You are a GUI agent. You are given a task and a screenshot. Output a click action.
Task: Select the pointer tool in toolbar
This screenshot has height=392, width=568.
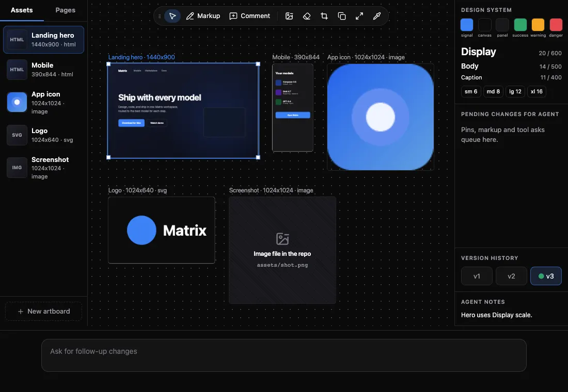(x=172, y=16)
